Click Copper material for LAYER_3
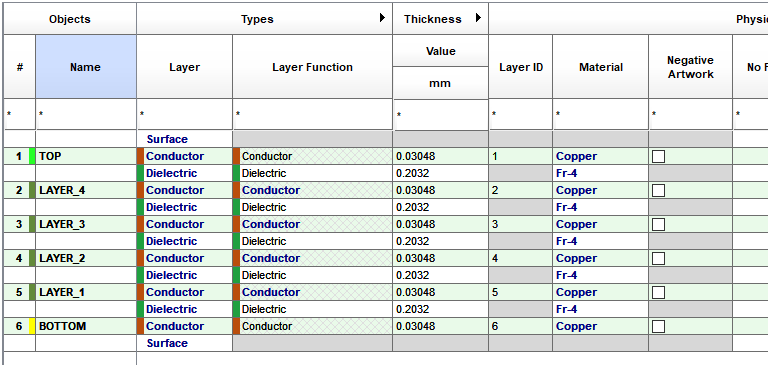This screenshot has height=365, width=768. [600, 224]
